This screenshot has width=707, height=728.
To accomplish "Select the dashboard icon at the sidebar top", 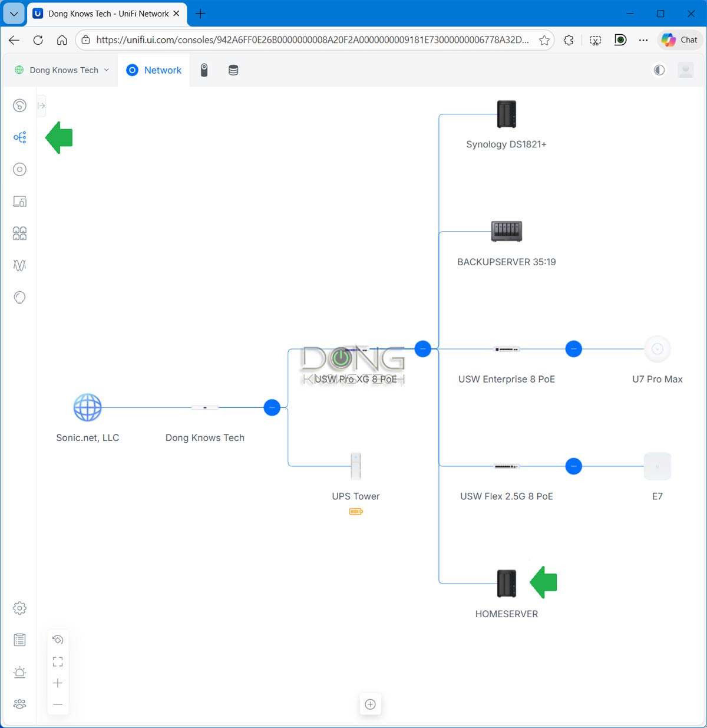I will pos(19,106).
